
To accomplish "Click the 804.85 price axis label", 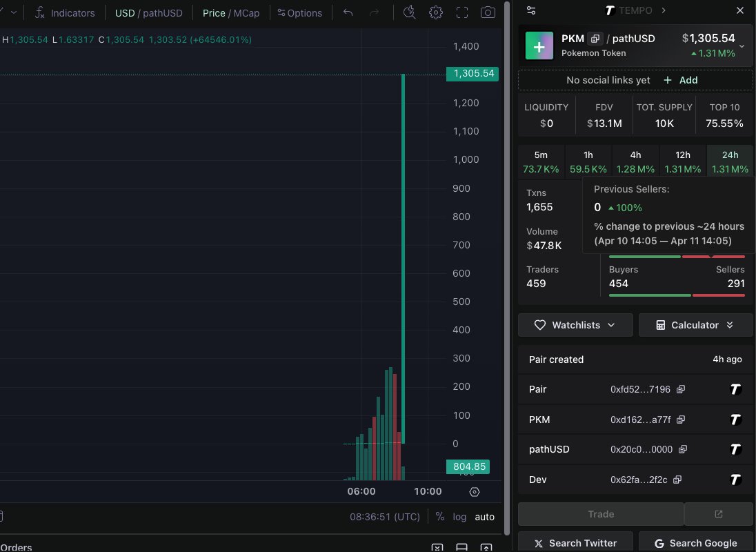I will tap(468, 466).
